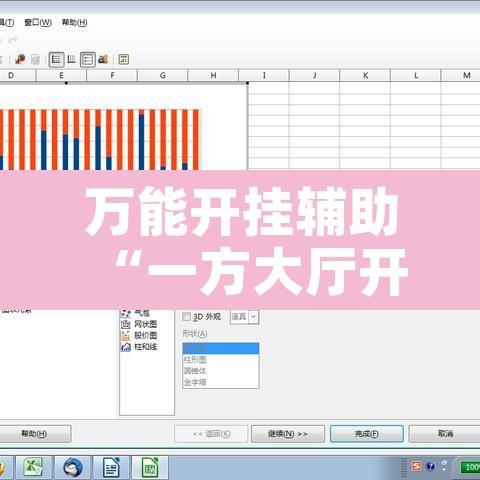Screen dimensions: 480x480
Task: Click the 完成(F) button
Action: coord(367,434)
